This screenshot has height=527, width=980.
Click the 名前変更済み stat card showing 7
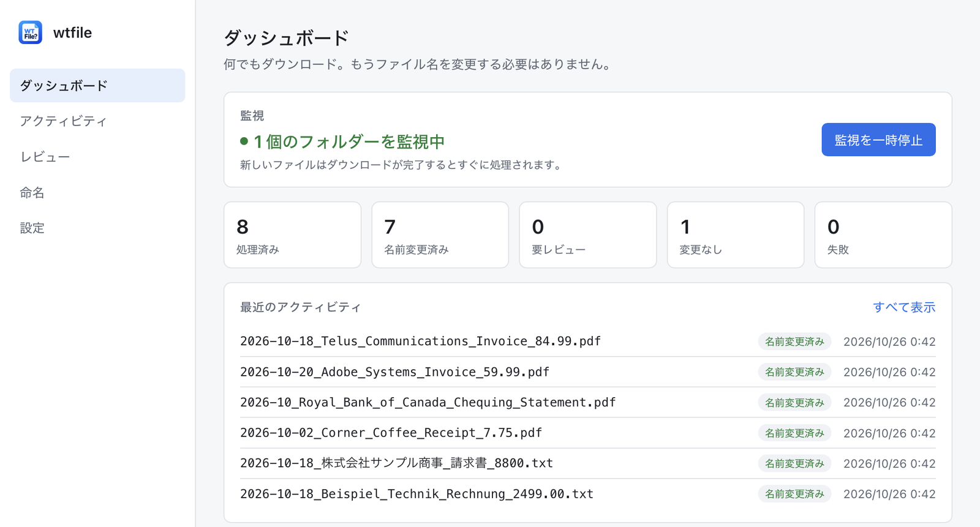(440, 235)
